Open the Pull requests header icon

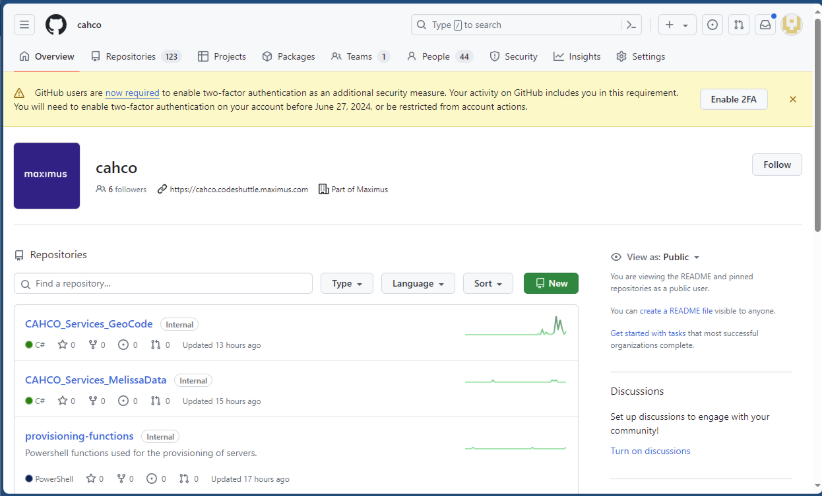tap(738, 25)
